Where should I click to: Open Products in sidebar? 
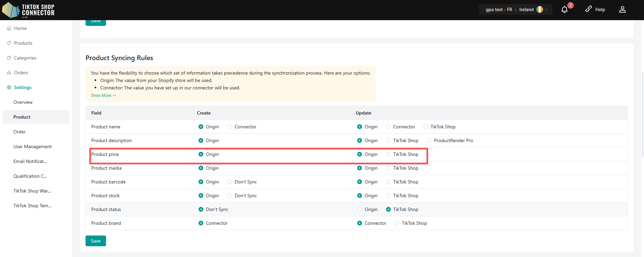23,43
